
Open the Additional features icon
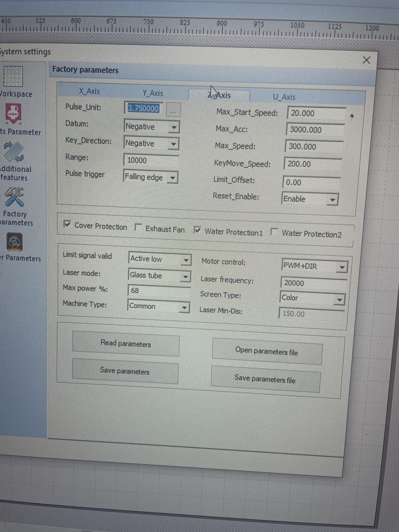pyautogui.click(x=14, y=152)
